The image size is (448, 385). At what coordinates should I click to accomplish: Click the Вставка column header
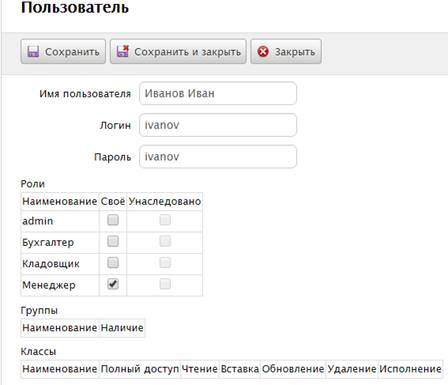click(240, 369)
